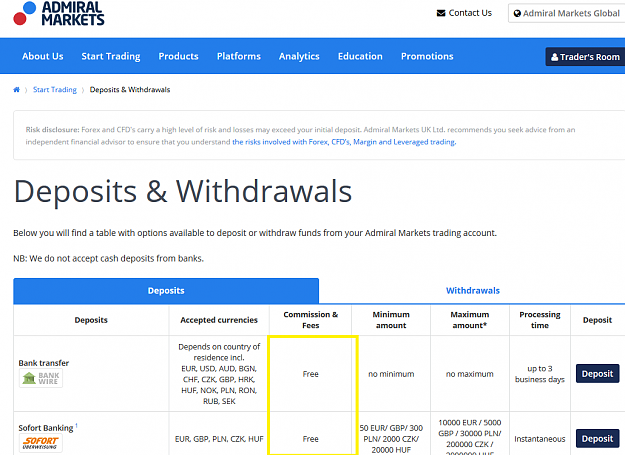Screen dimensions: 625x455
Task: Click 'Sofort Banking' row label
Action: [x=46, y=428]
